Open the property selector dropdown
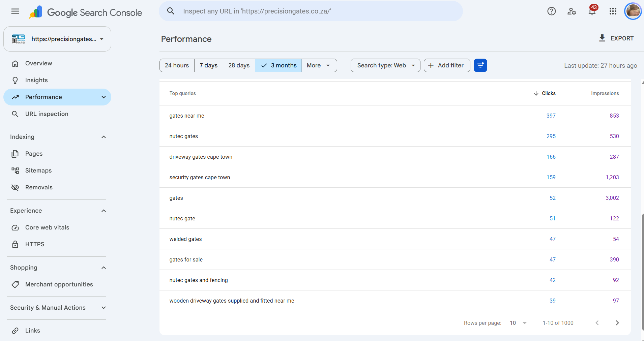The width and height of the screenshot is (644, 341). (x=57, y=39)
